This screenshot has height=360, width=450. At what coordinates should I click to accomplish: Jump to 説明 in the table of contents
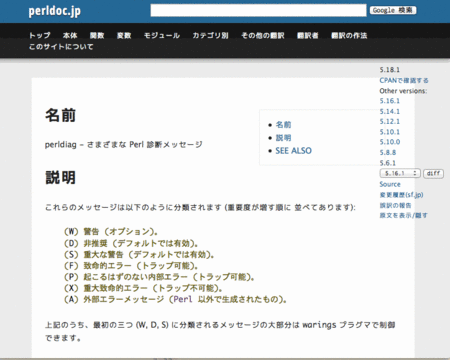point(283,138)
